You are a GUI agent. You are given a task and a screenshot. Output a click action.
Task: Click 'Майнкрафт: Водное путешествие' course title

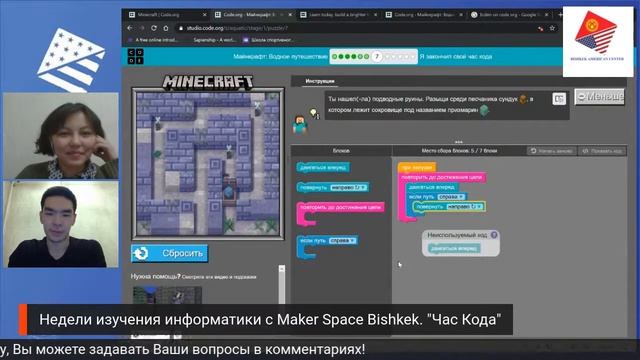[x=280, y=57]
